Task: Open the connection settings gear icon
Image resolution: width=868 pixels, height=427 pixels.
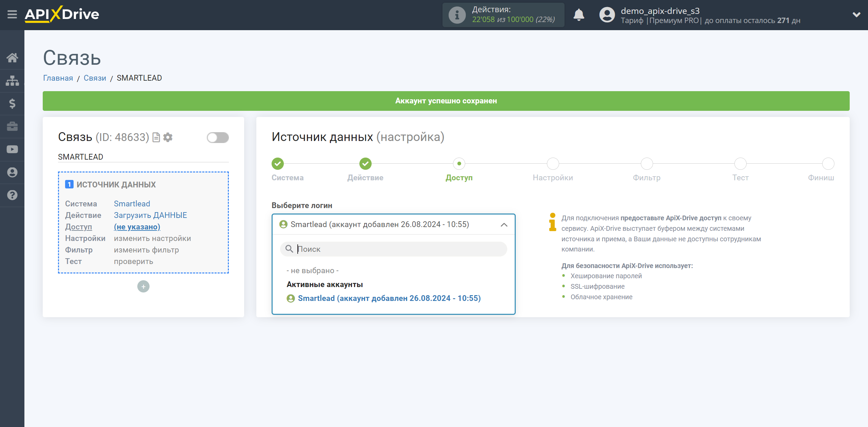Action: point(168,137)
